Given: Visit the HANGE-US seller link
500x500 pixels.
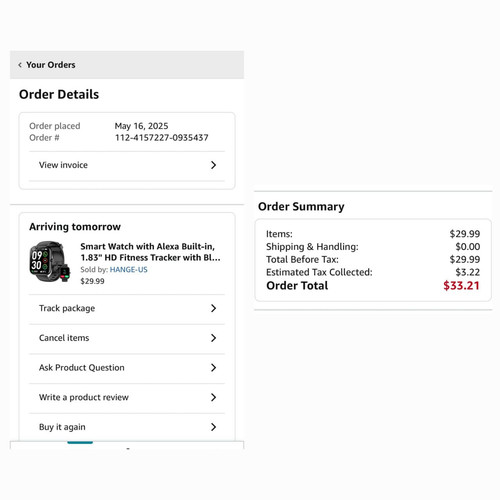Looking at the screenshot, I should pos(129,270).
